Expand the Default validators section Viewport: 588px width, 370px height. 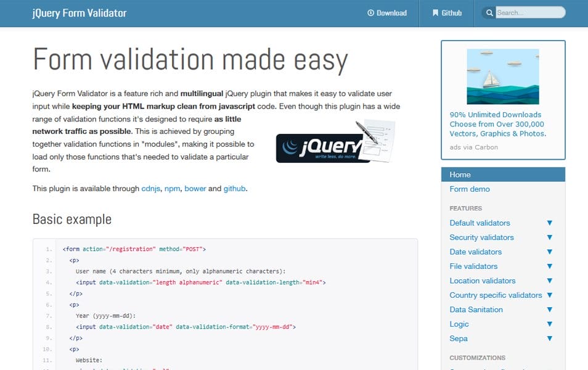pos(549,223)
